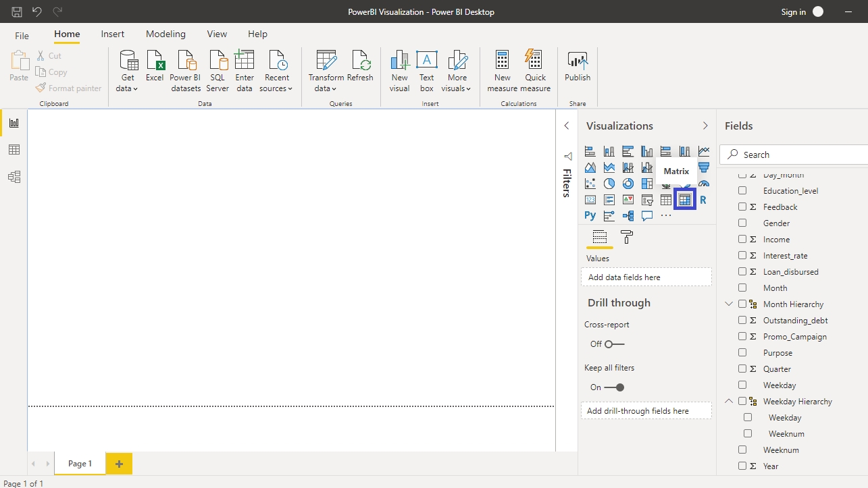The image size is (868, 488).
Task: Add a new page with plus button
Action: coord(119,464)
